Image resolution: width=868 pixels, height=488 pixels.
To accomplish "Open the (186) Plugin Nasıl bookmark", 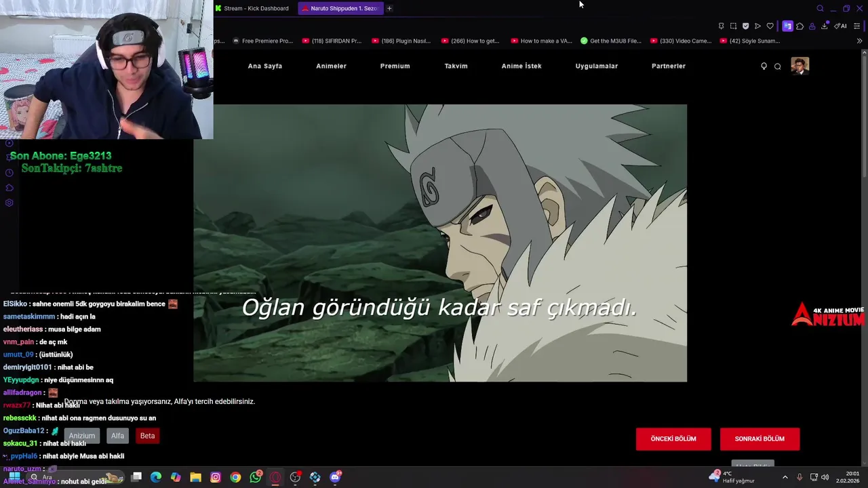I will click(x=401, y=41).
